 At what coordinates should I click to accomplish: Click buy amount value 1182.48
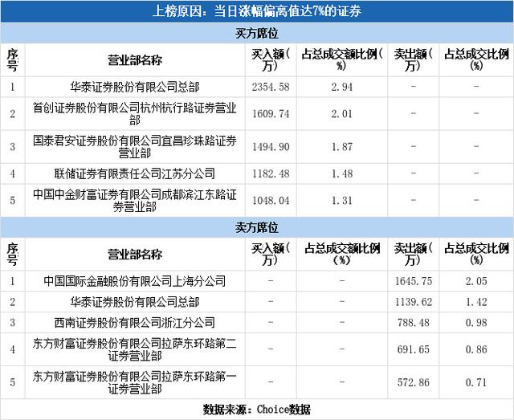(x=271, y=173)
